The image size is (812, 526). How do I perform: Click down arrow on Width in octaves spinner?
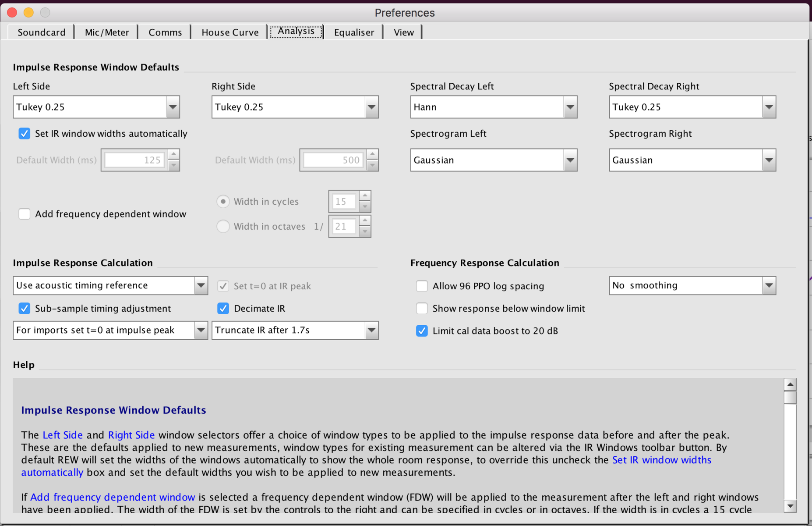click(x=365, y=232)
